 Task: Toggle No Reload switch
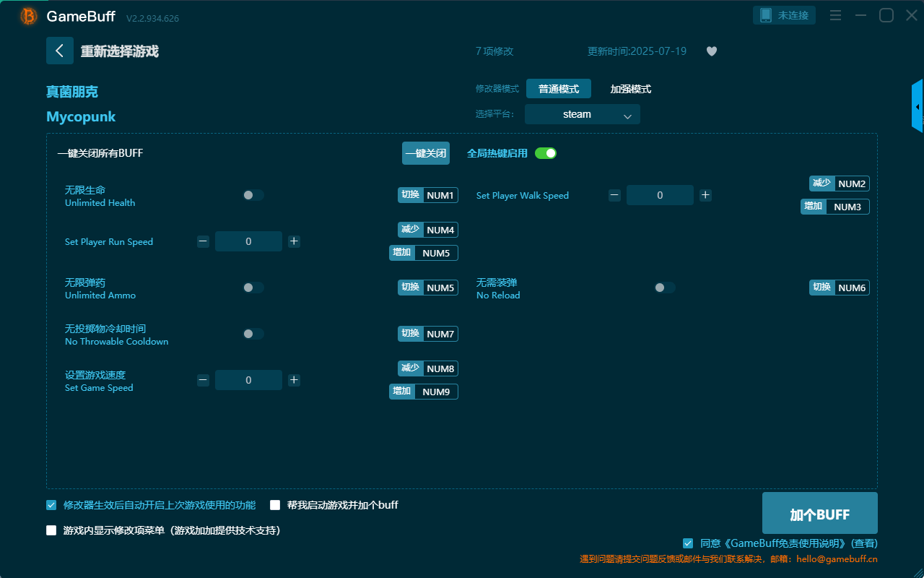pyautogui.click(x=665, y=288)
